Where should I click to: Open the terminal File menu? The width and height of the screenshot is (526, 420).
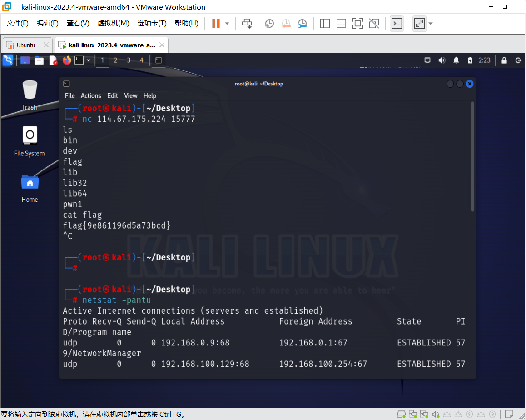pyautogui.click(x=70, y=96)
